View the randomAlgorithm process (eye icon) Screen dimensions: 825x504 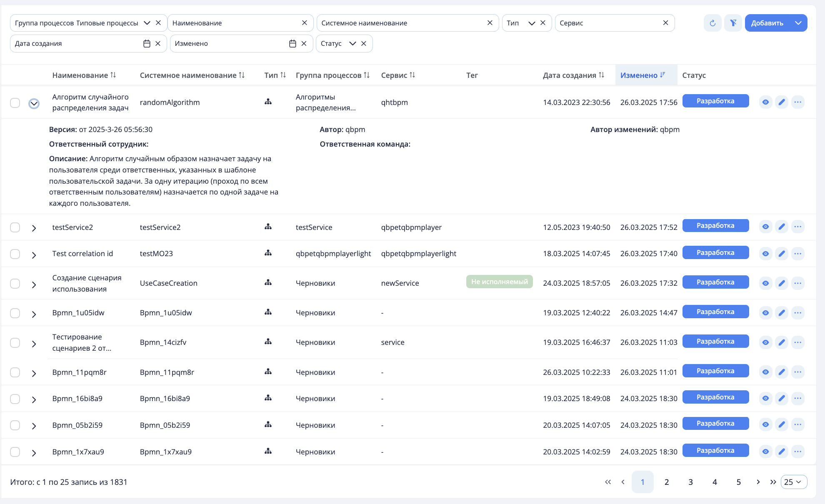(x=765, y=102)
